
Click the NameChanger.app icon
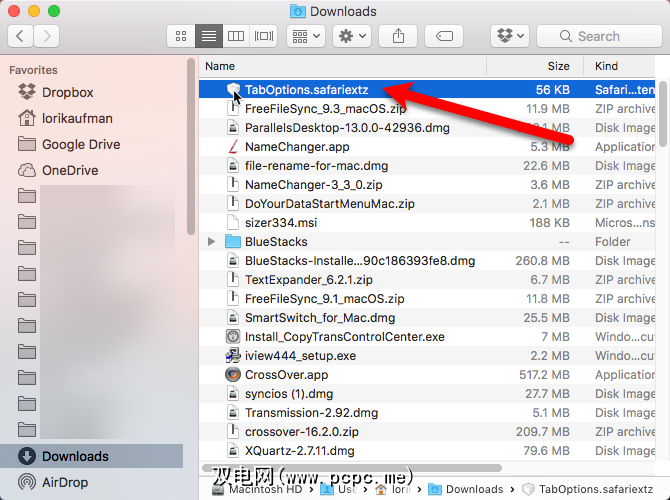click(x=233, y=147)
